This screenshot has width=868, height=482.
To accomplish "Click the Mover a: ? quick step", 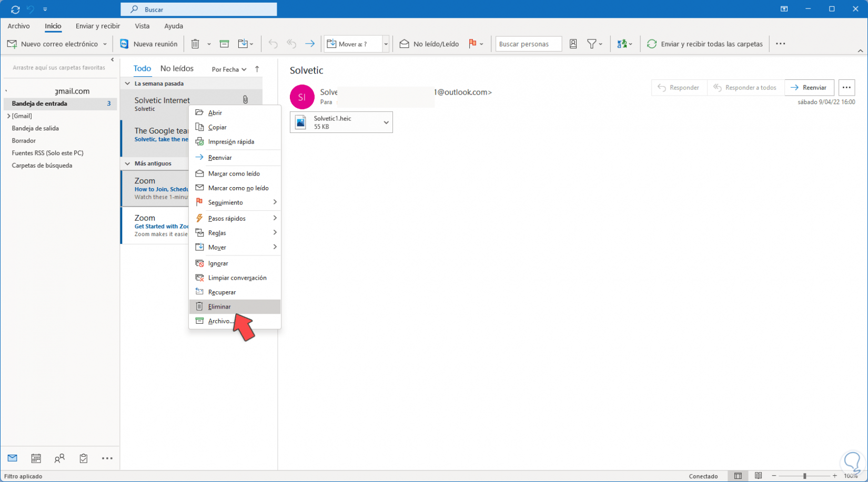I will pos(353,44).
